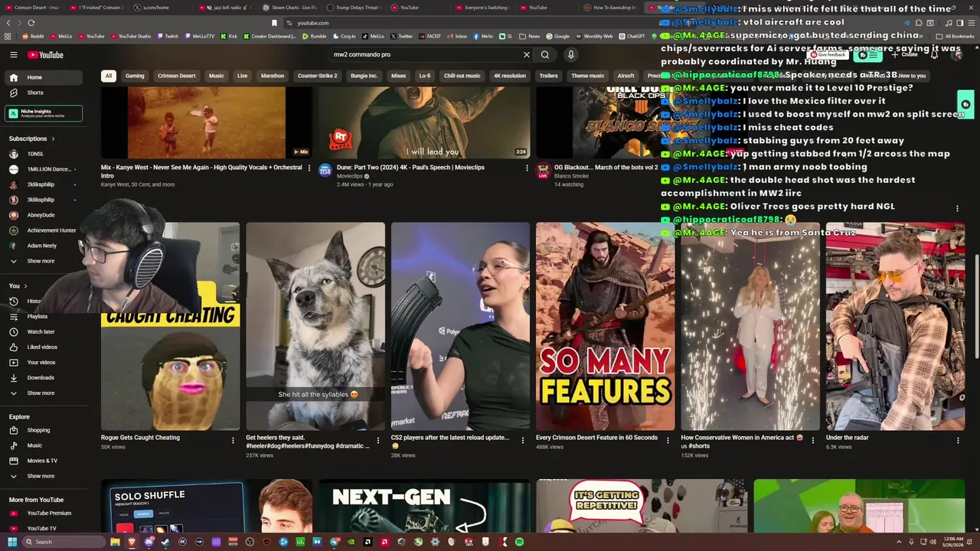
Task: Open Watch later playlist
Action: tap(43, 331)
